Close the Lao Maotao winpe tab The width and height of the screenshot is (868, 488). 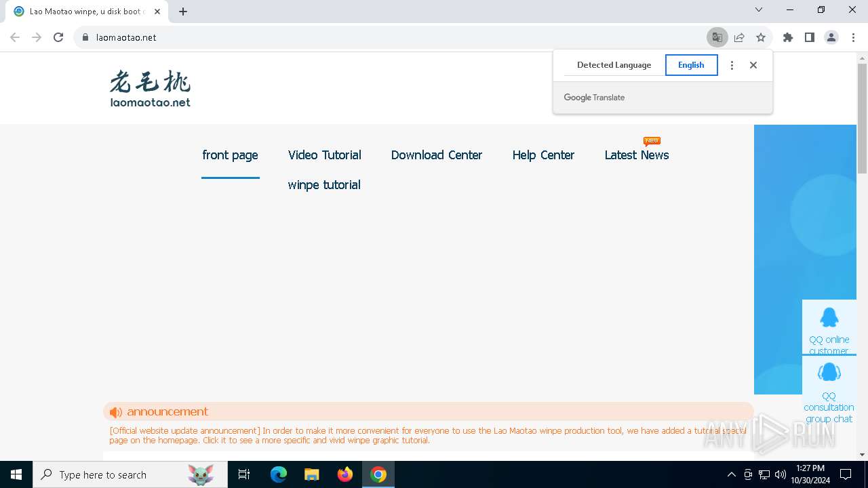coord(157,11)
